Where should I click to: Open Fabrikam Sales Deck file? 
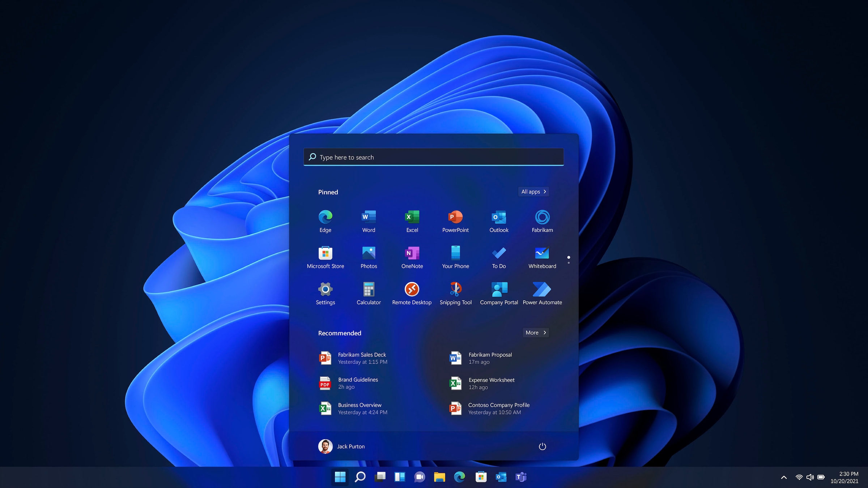tap(362, 358)
